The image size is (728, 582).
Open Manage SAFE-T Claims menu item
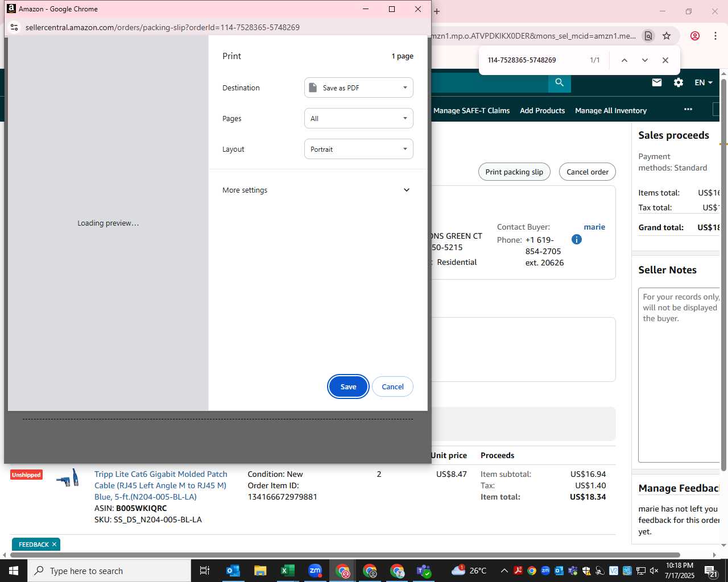471,110
